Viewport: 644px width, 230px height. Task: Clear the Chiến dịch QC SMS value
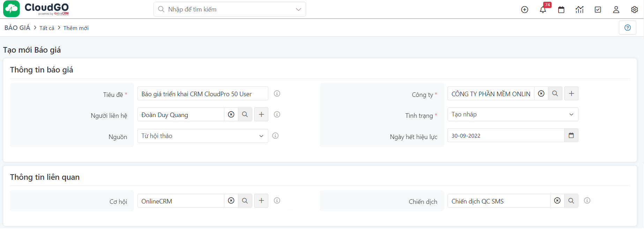click(557, 201)
